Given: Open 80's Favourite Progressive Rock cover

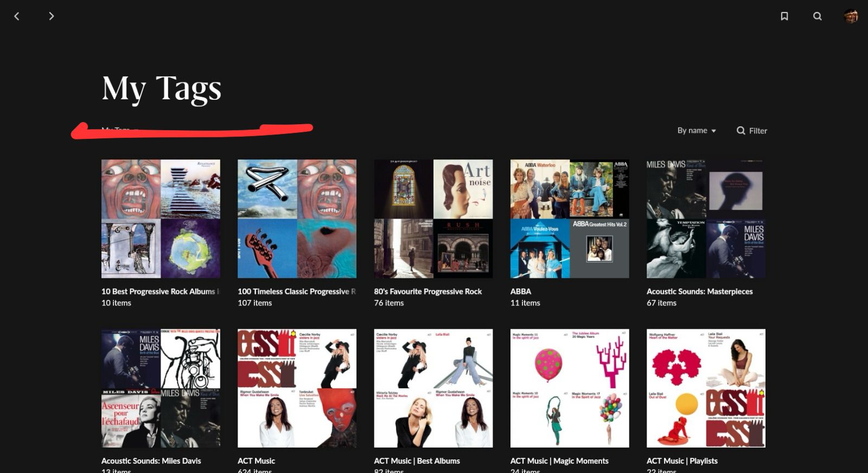Looking at the screenshot, I should [433, 219].
